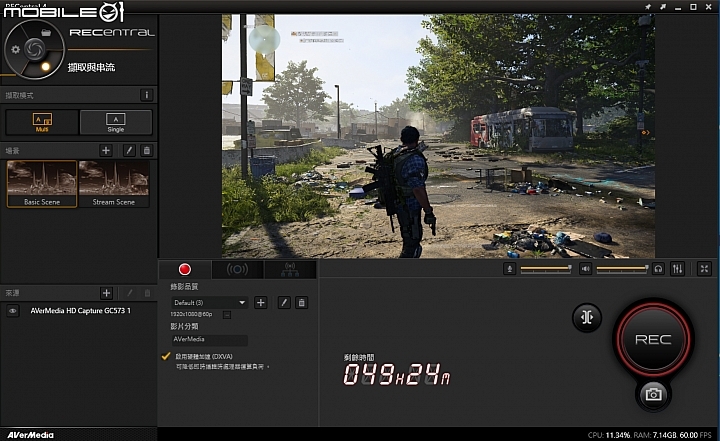Screen dimensions: 720x441
Task: Start recording with the REC button
Action: pos(653,339)
